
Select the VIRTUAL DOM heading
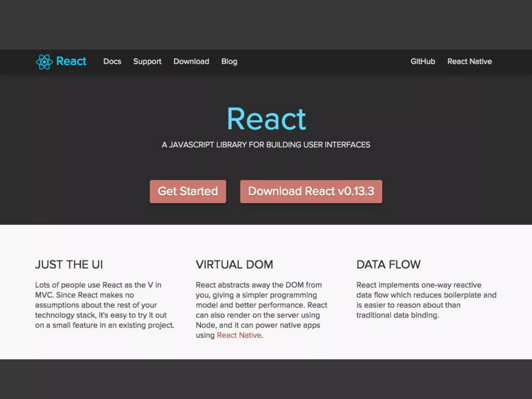click(x=234, y=264)
